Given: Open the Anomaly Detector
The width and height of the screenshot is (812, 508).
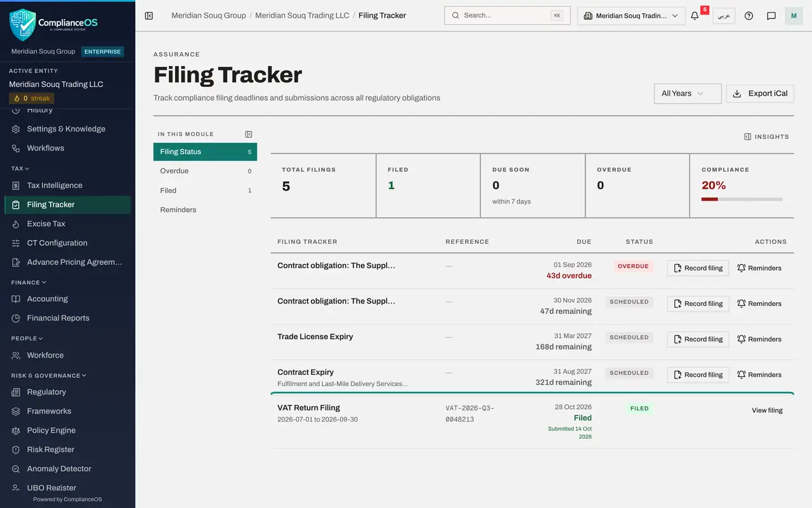Looking at the screenshot, I should coord(67,469).
